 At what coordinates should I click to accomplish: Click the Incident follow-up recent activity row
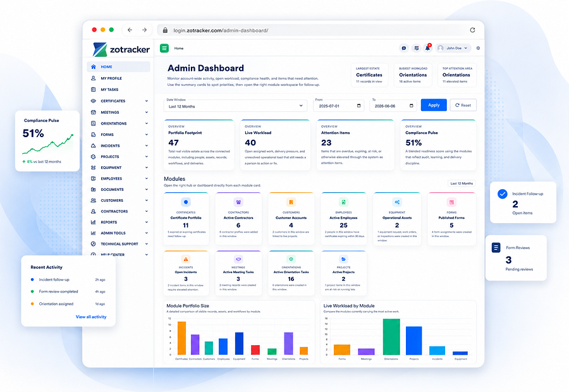68,280
